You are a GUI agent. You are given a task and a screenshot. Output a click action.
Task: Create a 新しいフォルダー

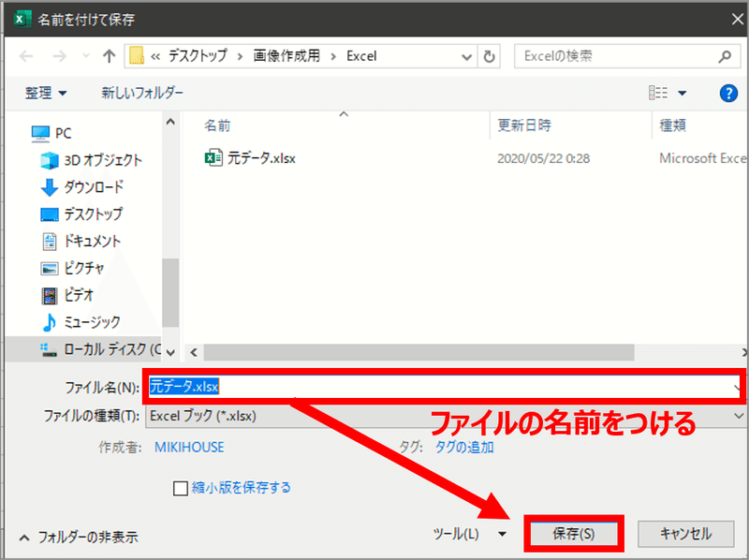pos(142,93)
